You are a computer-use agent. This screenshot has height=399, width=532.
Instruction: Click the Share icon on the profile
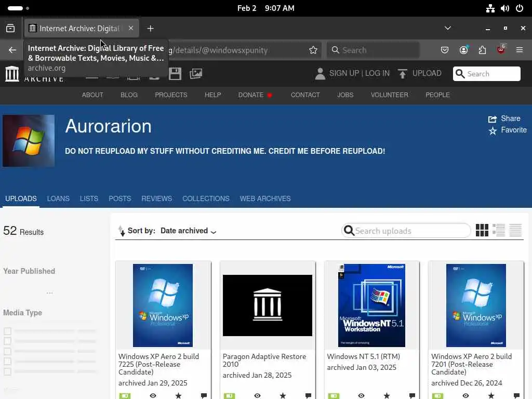[x=493, y=119]
